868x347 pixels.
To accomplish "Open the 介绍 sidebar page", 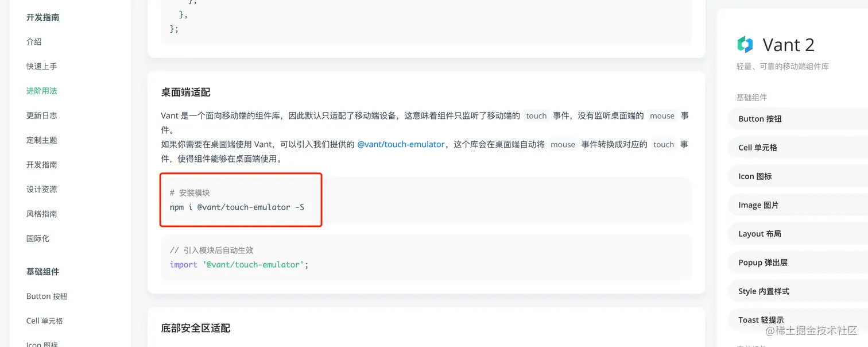I will tap(34, 42).
